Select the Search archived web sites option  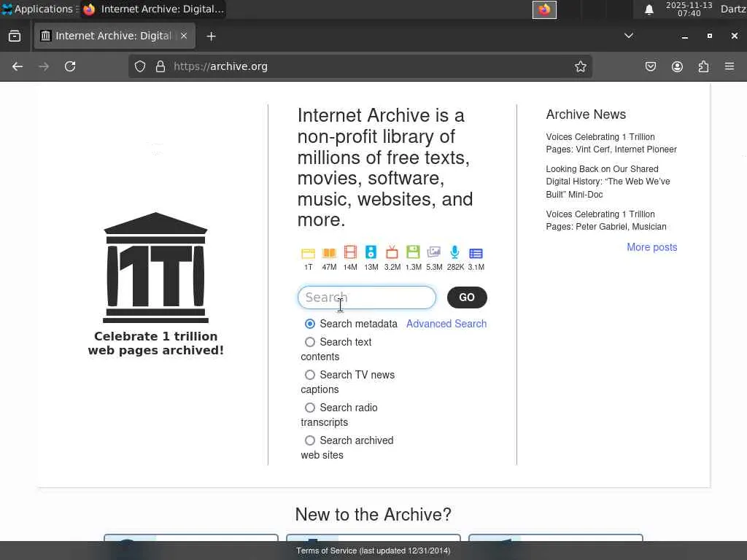tap(309, 440)
